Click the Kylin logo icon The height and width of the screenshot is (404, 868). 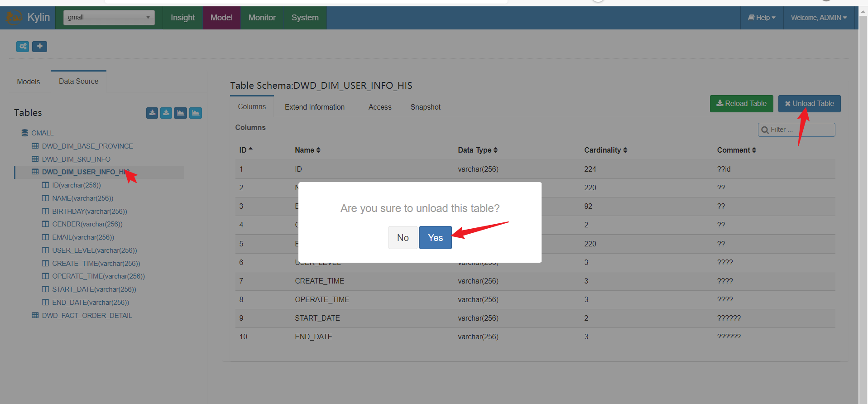pyautogui.click(x=14, y=18)
